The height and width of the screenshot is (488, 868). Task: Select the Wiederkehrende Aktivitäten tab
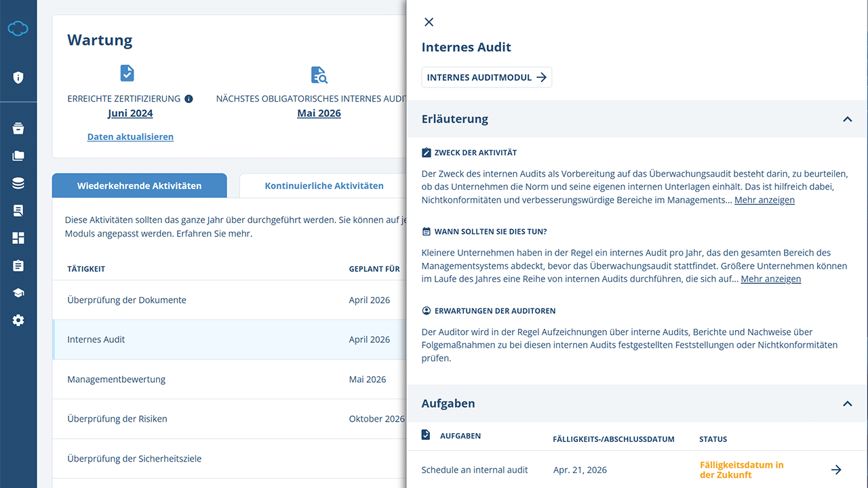(139, 186)
